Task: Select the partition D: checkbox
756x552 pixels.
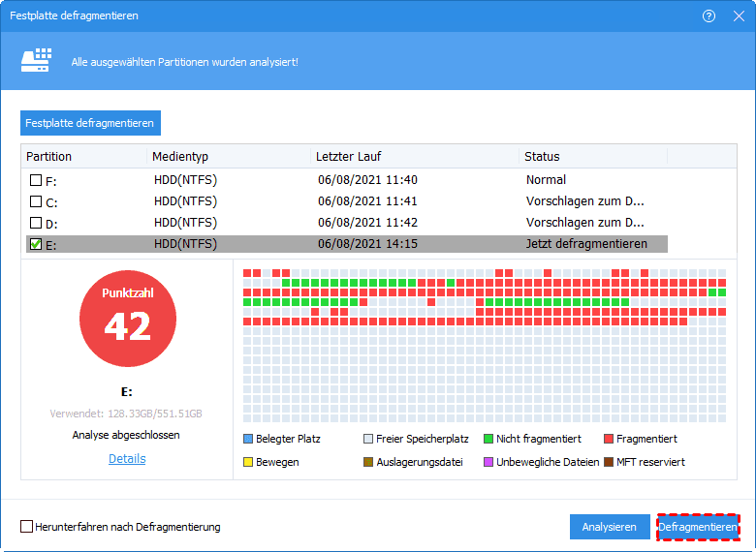Action: [36, 223]
